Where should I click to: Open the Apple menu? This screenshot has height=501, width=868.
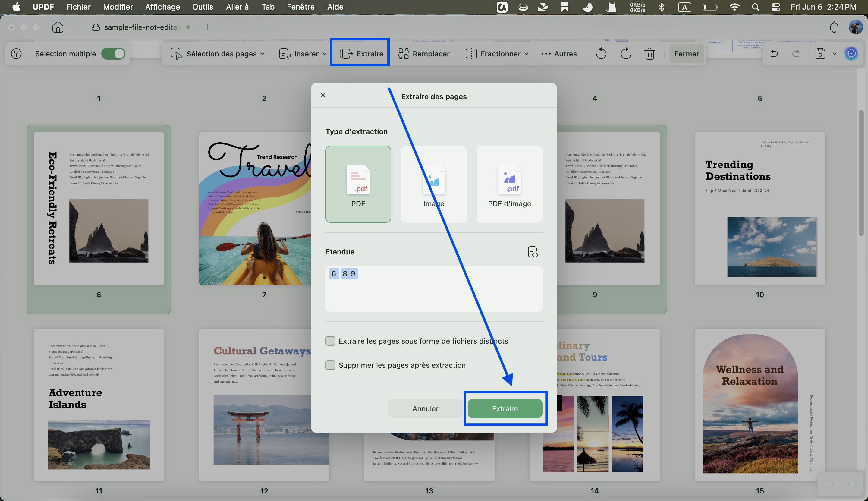(16, 7)
